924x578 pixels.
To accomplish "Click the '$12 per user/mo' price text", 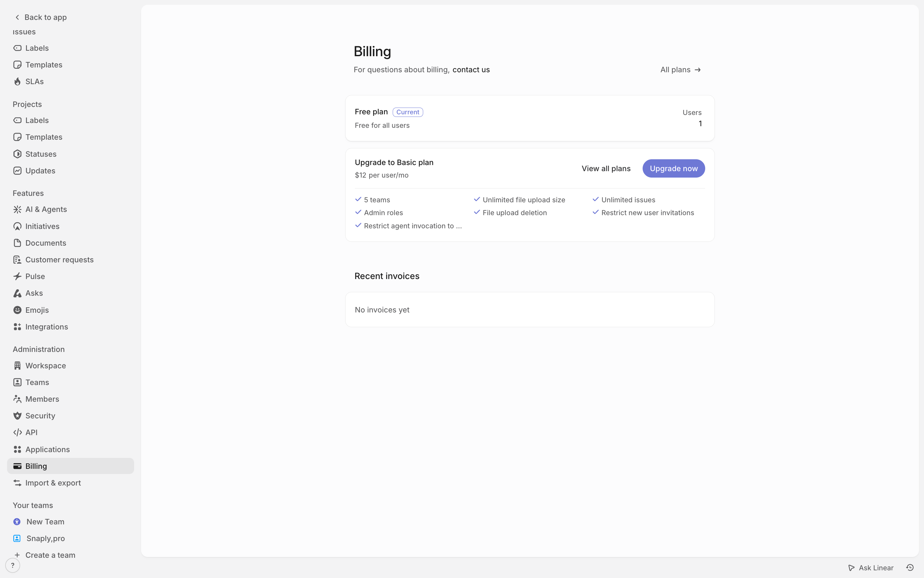I will click(x=381, y=175).
